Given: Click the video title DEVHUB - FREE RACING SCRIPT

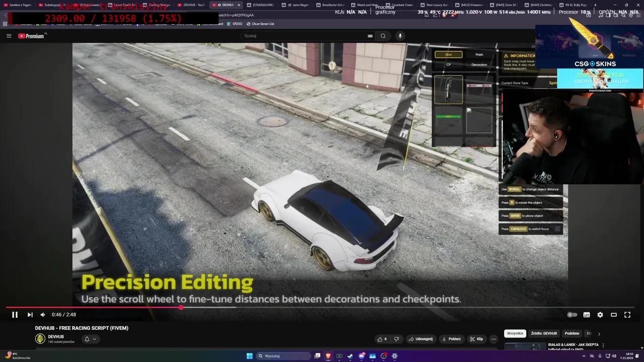Looking at the screenshot, I should (x=82, y=328).
